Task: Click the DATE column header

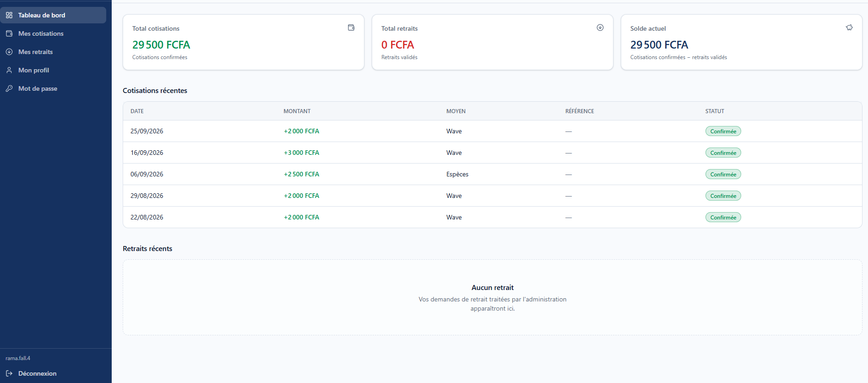Action: point(137,111)
